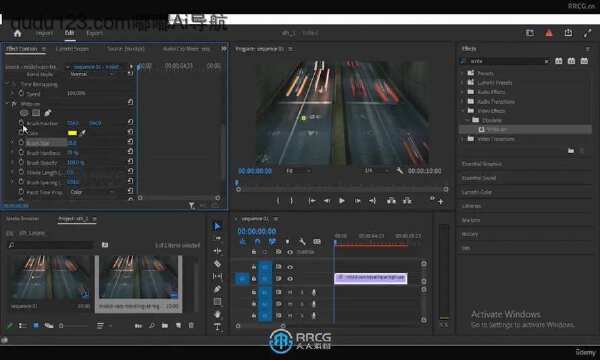The image size is (600, 360).
Task: Open the Blend Mode dropdown
Action: tap(92, 74)
